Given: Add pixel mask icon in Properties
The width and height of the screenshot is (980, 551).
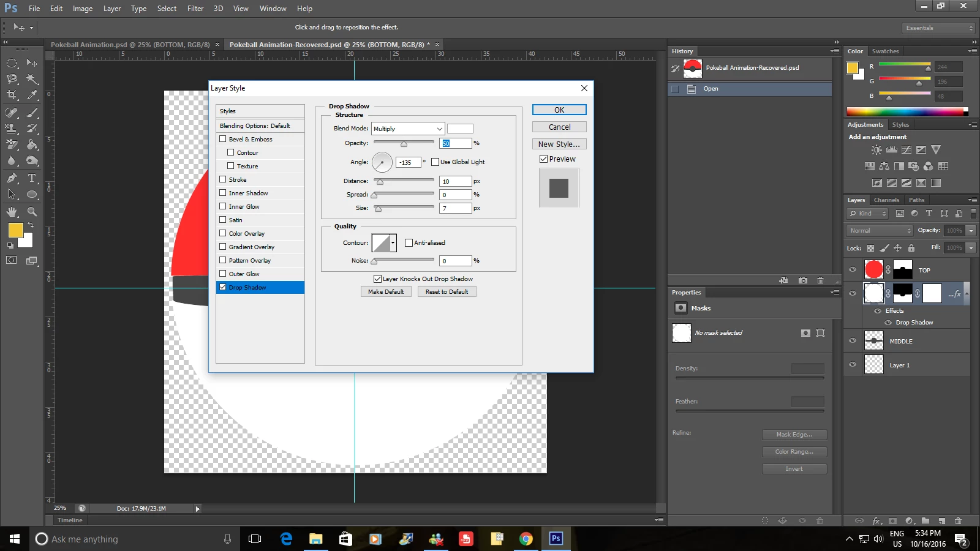Looking at the screenshot, I should [x=805, y=333].
